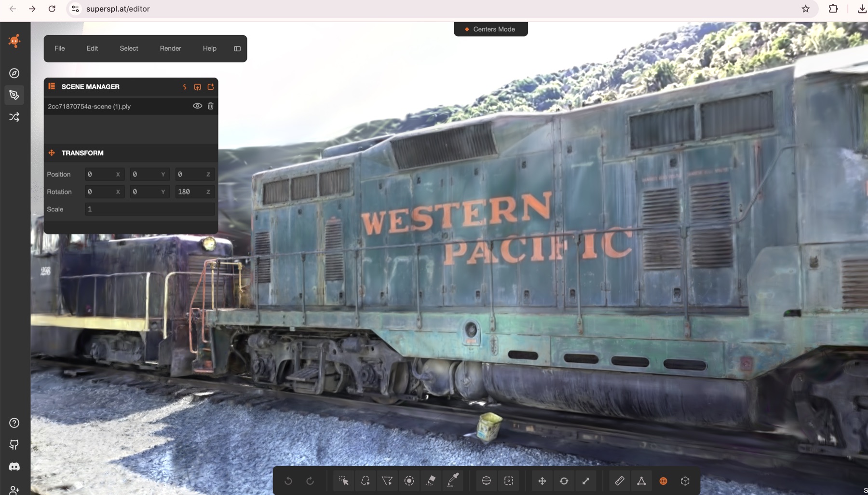This screenshot has width=868, height=495.
Task: Click the Rotation Z field showing 180
Action: point(195,192)
